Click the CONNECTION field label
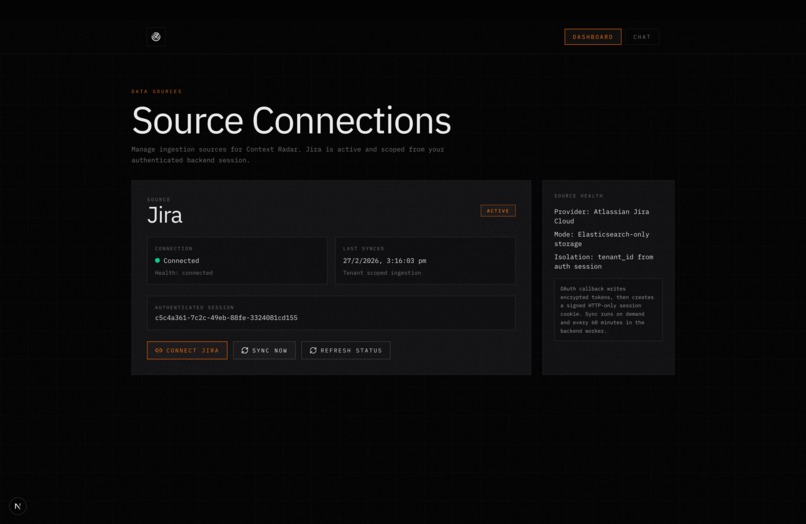 tap(174, 249)
